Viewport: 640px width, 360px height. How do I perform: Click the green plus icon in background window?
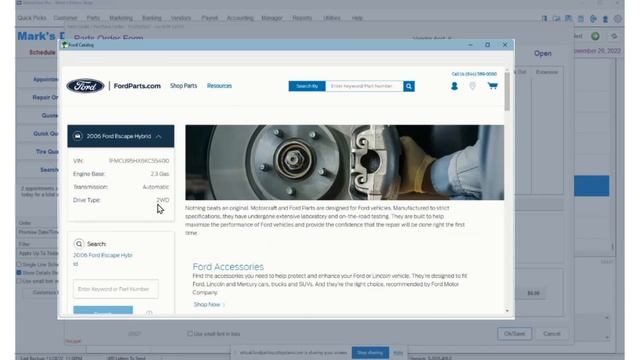(x=595, y=36)
